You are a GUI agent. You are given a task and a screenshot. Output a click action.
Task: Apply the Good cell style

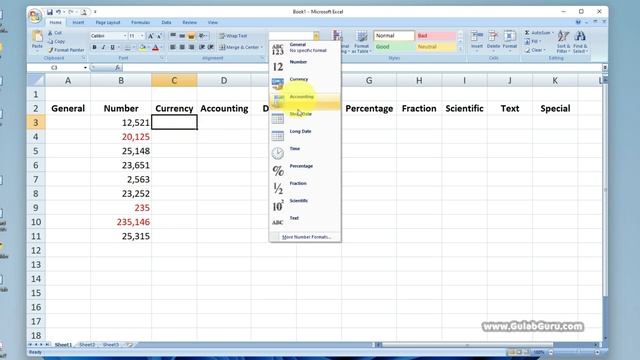394,47
